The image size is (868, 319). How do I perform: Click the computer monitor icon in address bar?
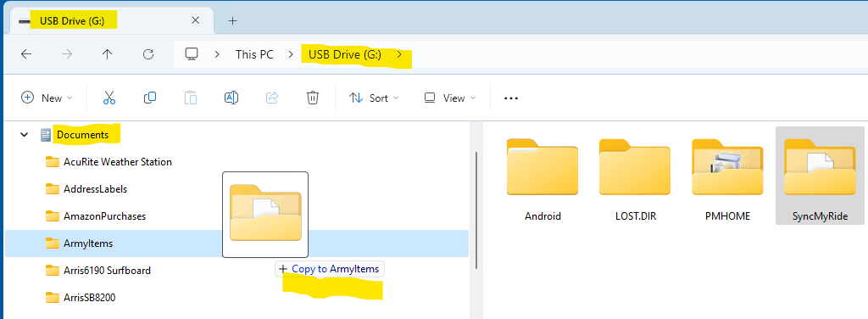pos(192,54)
